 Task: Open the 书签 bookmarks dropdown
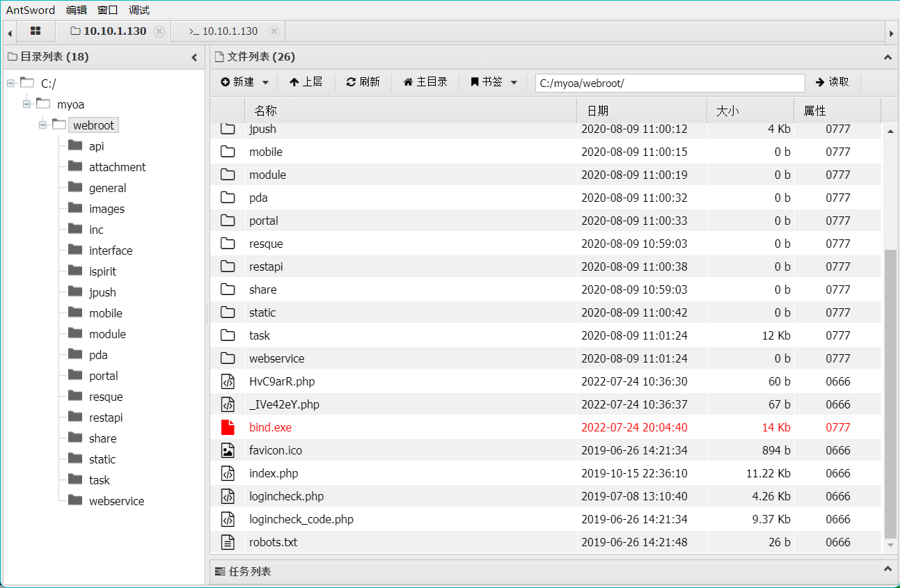pos(494,82)
